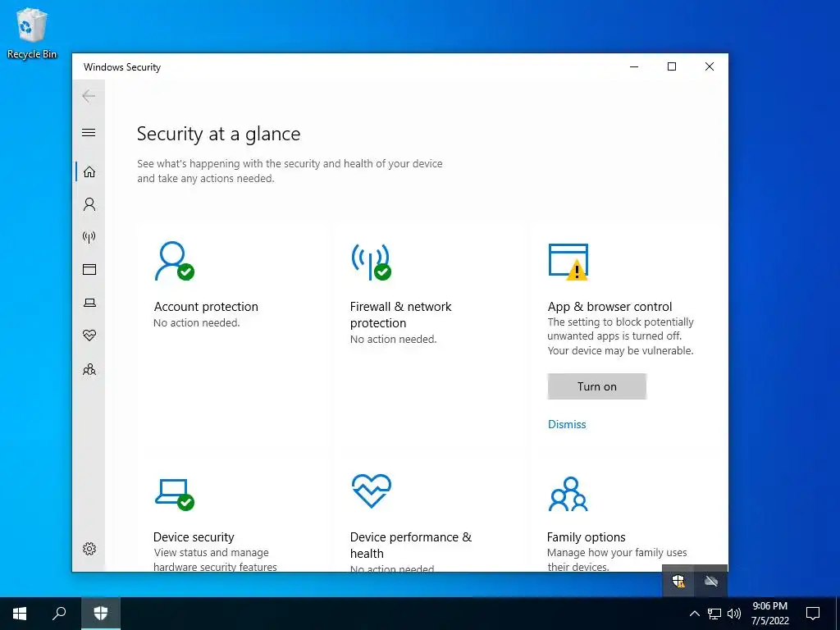Click the Firewall & network protection tile icon
Image resolution: width=840 pixels, height=630 pixels.
(x=372, y=262)
